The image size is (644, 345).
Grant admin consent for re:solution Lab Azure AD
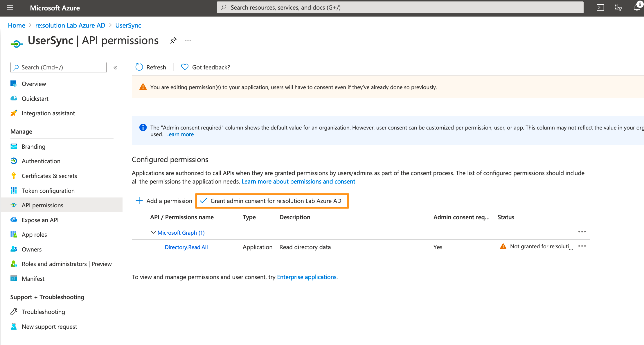click(272, 201)
